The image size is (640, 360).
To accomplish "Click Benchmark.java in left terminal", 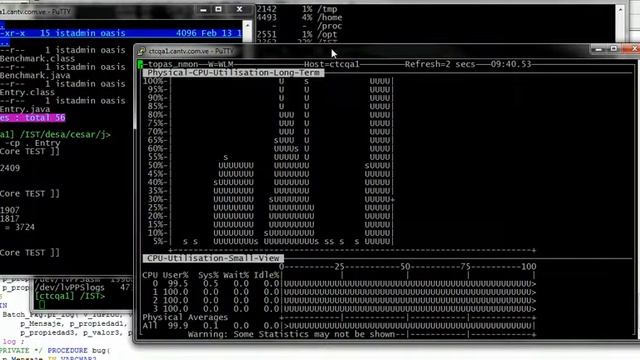I will coord(35,76).
